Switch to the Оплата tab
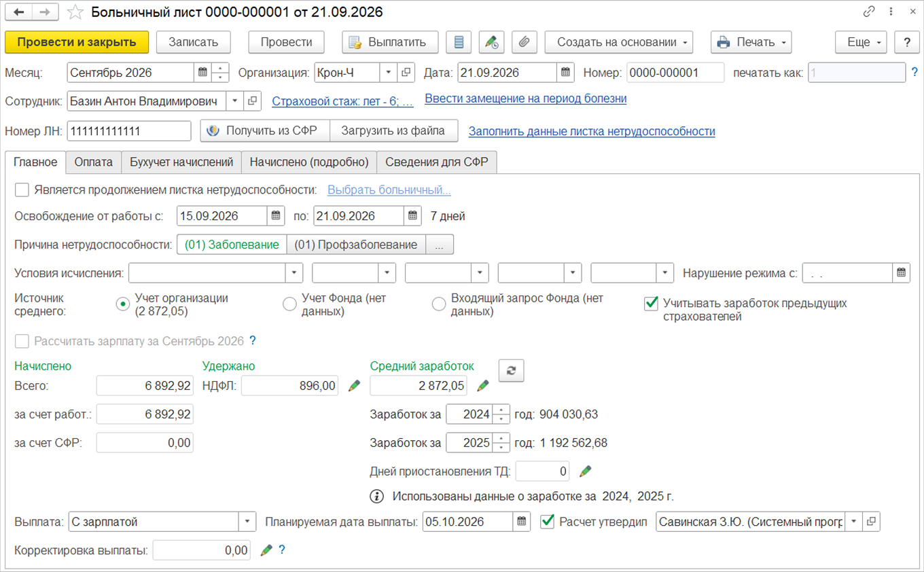This screenshot has width=924, height=572. point(94,162)
